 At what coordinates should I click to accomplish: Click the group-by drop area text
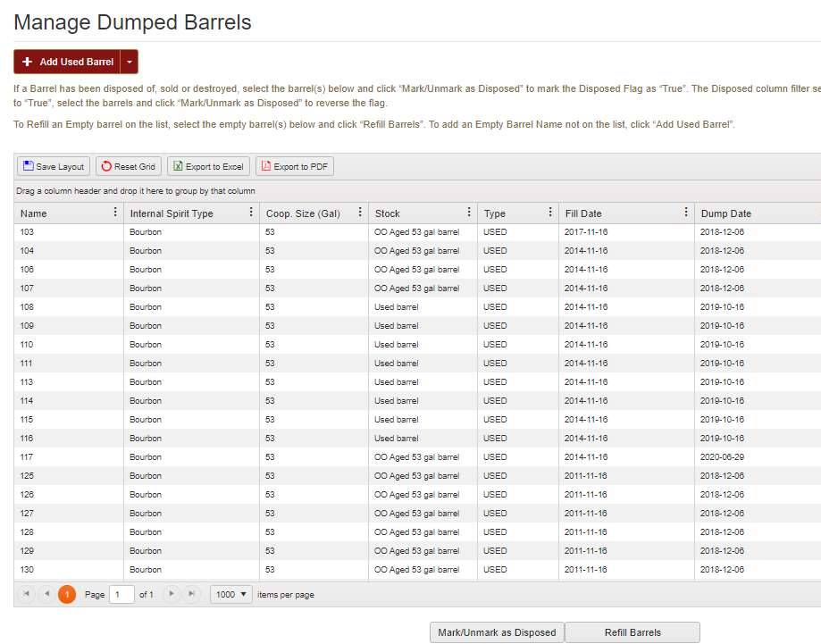136,191
